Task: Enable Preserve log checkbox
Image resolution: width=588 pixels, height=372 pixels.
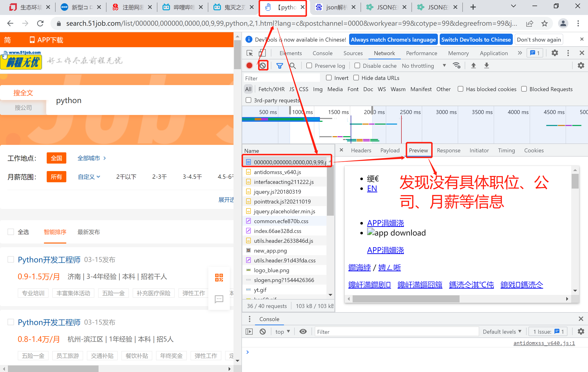Action: pos(309,65)
